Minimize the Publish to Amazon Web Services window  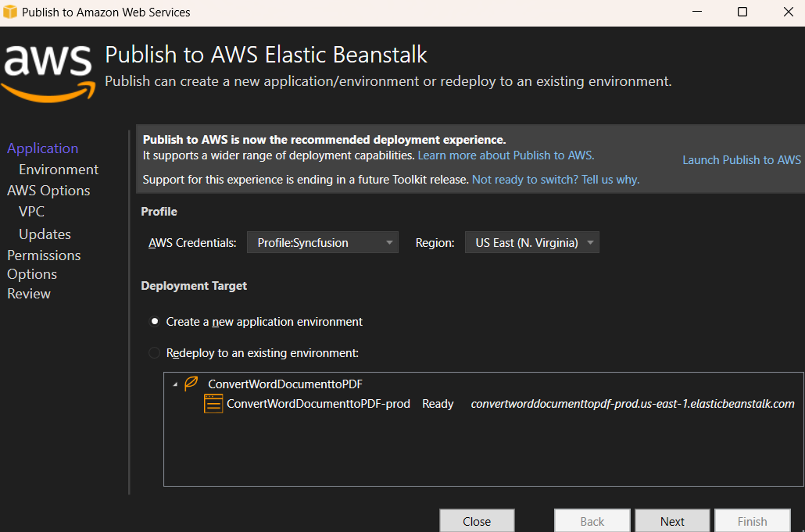[696, 12]
